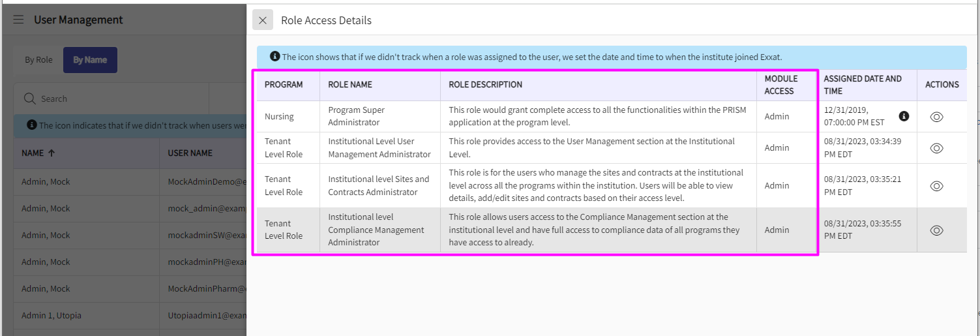Close the Role Access Details panel
This screenshot has width=980, height=336.
tap(263, 20)
